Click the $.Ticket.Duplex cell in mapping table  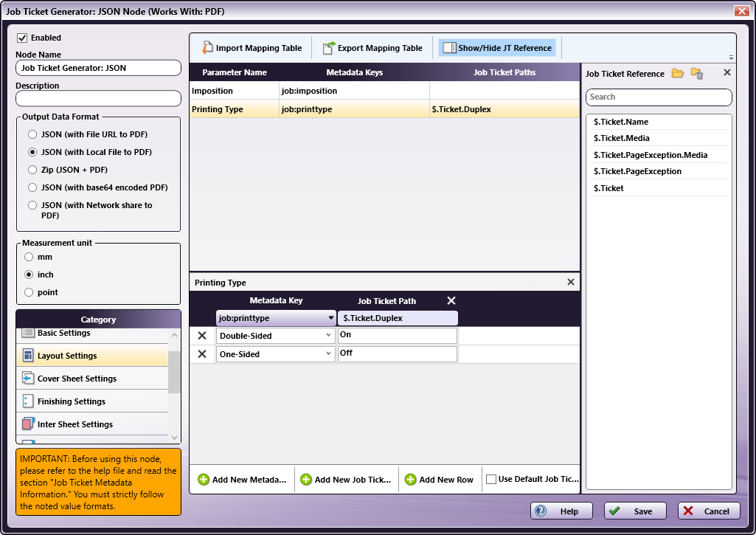click(x=504, y=109)
